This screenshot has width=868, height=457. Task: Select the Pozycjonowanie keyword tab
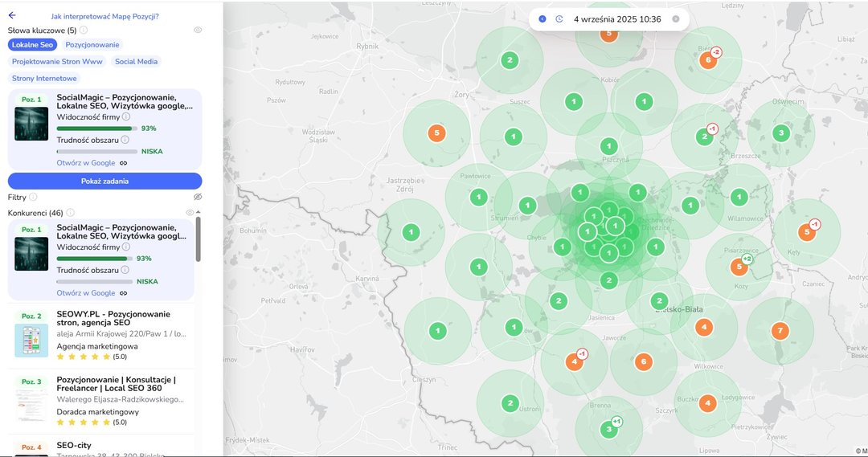[92, 45]
